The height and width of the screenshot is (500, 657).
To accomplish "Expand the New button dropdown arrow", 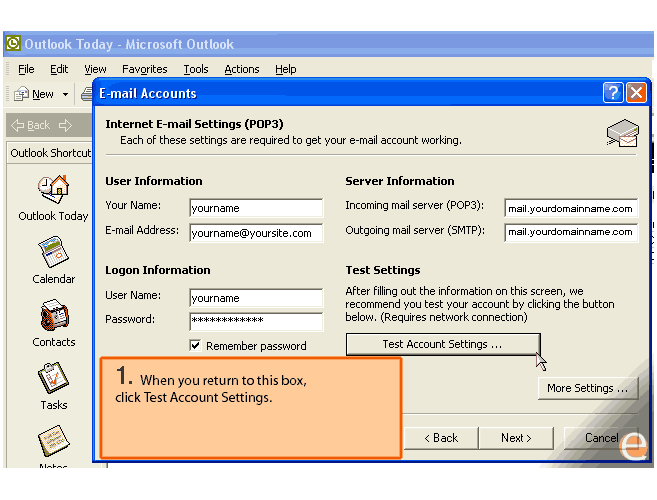I will (x=65, y=94).
